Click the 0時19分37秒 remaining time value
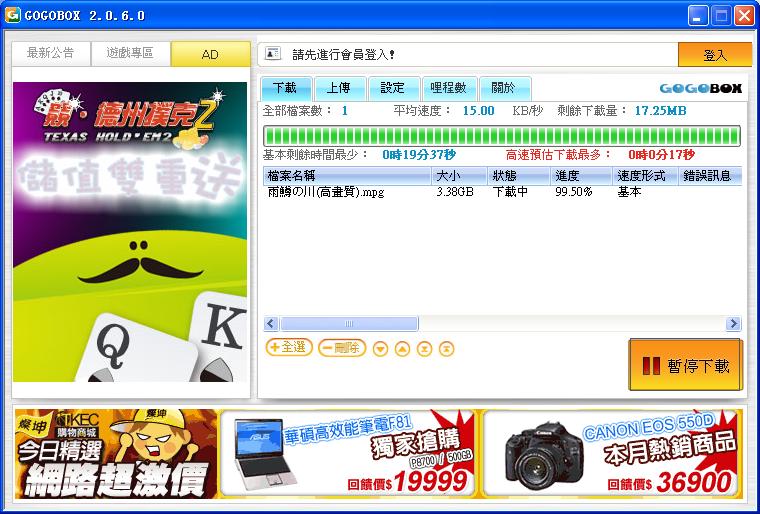 tap(419, 155)
